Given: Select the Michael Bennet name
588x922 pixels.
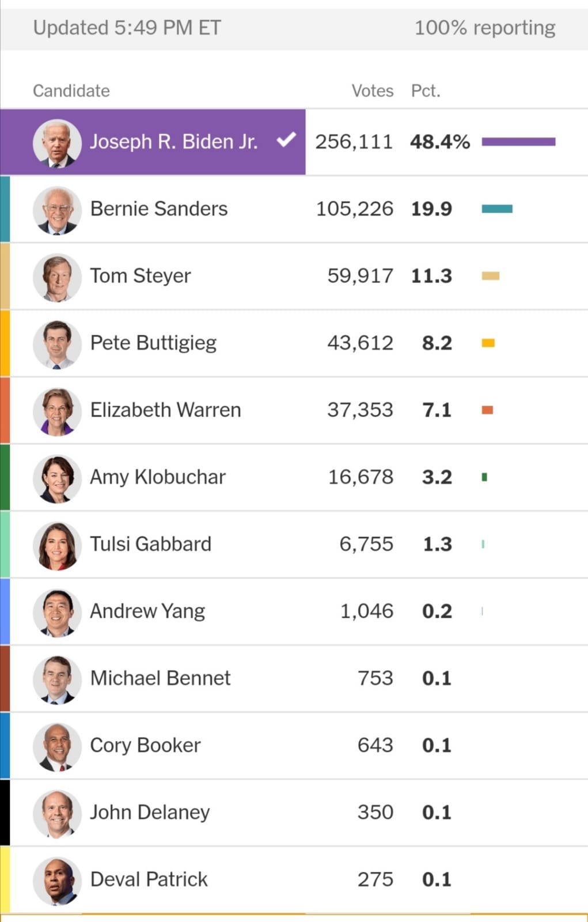Looking at the screenshot, I should pyautogui.click(x=160, y=678).
